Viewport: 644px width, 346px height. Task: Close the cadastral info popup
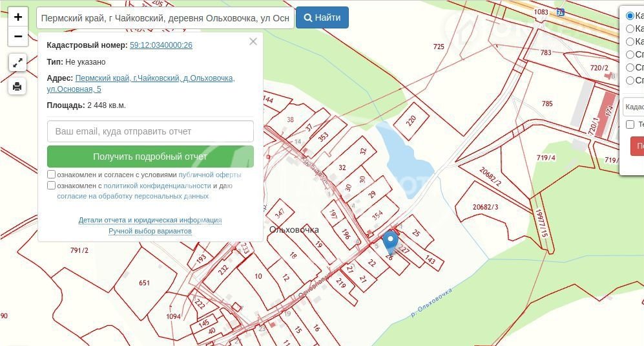253,41
